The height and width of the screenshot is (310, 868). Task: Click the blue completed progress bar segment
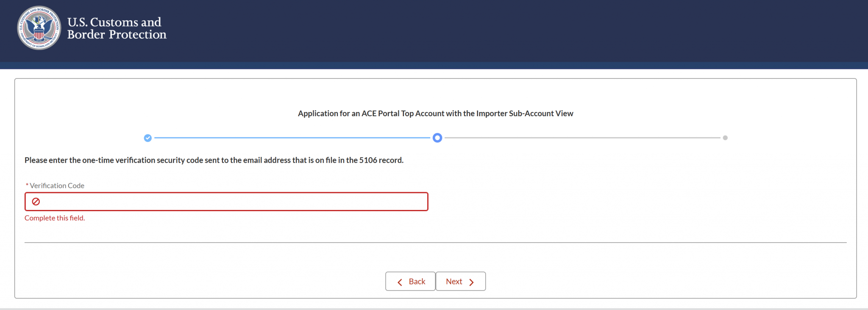point(292,138)
